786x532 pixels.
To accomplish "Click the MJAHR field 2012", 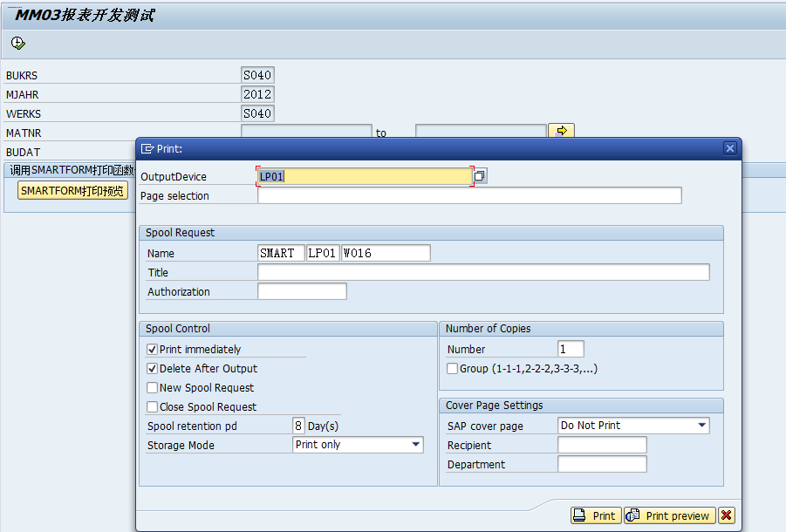I will [257, 94].
